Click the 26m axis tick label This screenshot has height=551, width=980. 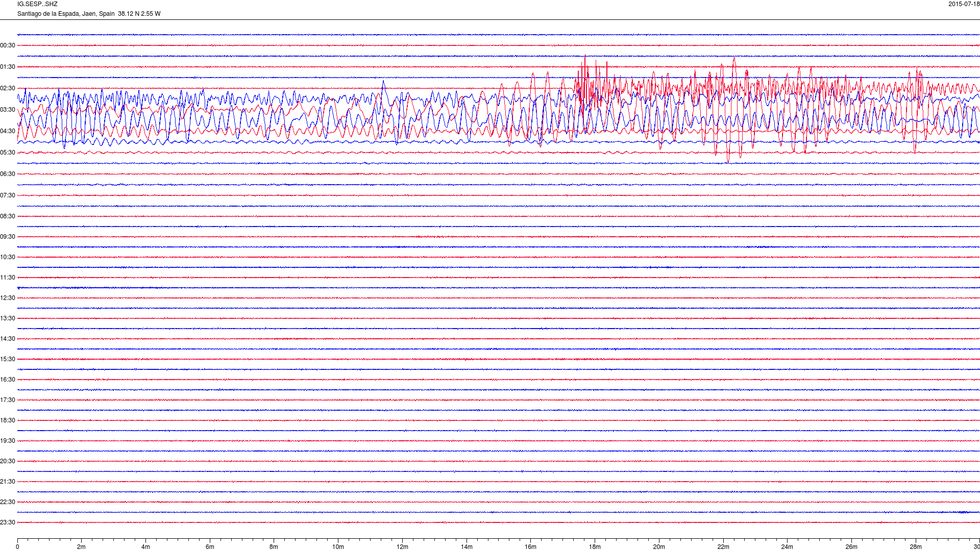pyautogui.click(x=851, y=547)
